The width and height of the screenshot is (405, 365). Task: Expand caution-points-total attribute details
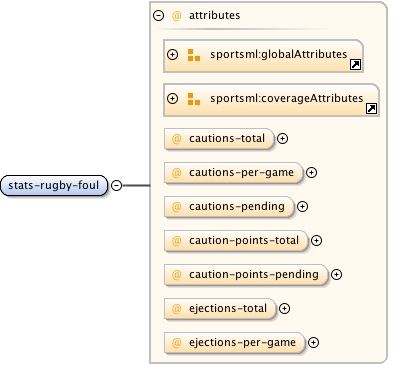click(316, 240)
